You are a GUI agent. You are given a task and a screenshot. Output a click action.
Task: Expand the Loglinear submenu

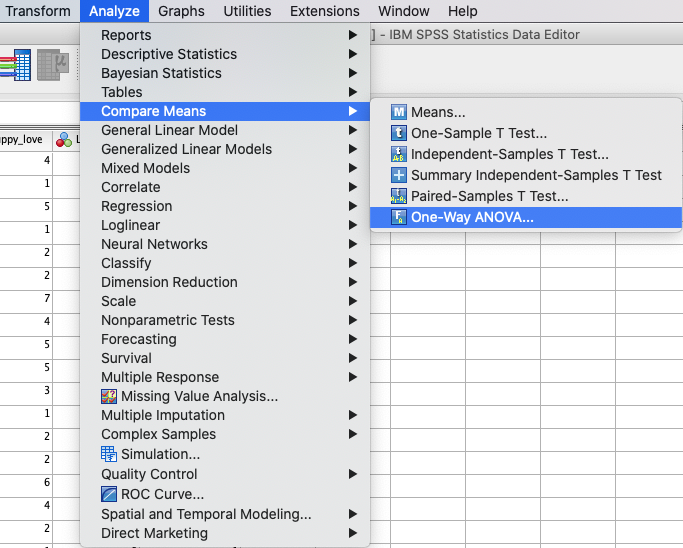click(225, 225)
